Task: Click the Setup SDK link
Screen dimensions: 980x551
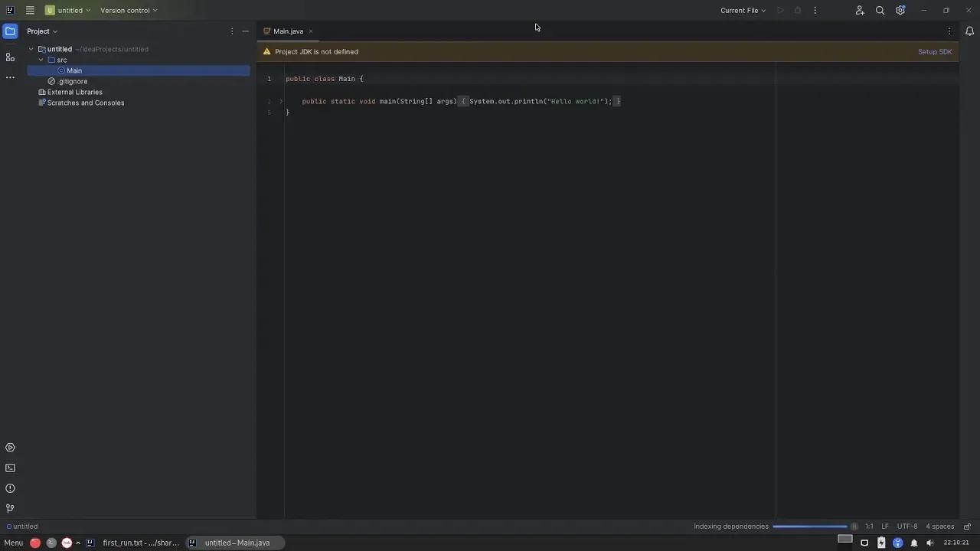Action: pos(934,51)
